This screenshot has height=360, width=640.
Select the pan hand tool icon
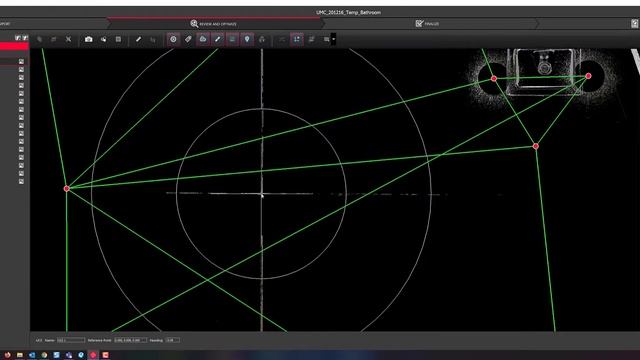(103, 39)
